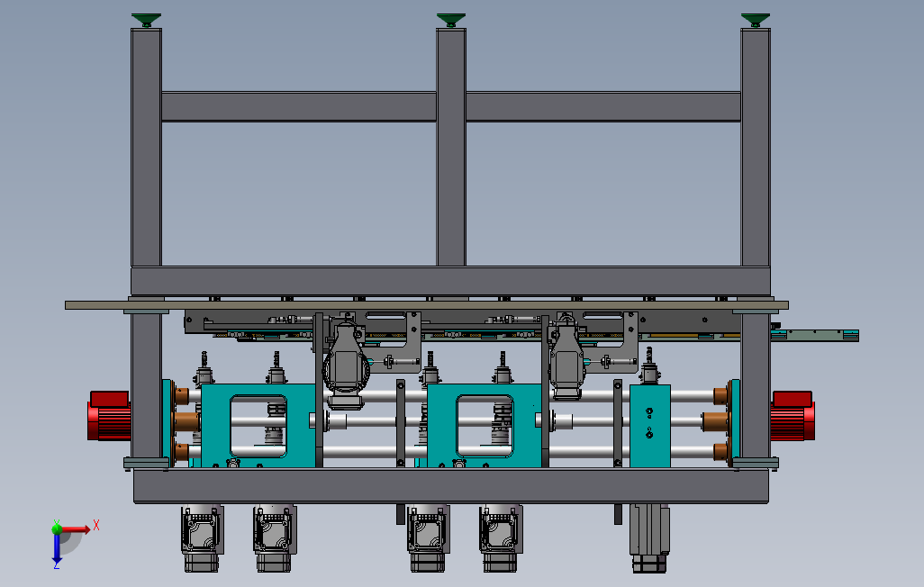
Task: Select the long bottom gray frame beam
Action: coord(451,486)
